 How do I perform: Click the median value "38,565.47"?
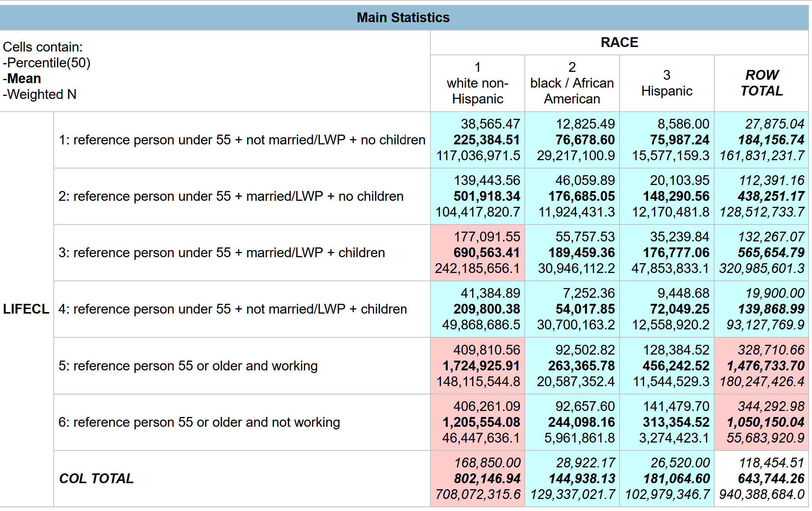[x=490, y=124]
